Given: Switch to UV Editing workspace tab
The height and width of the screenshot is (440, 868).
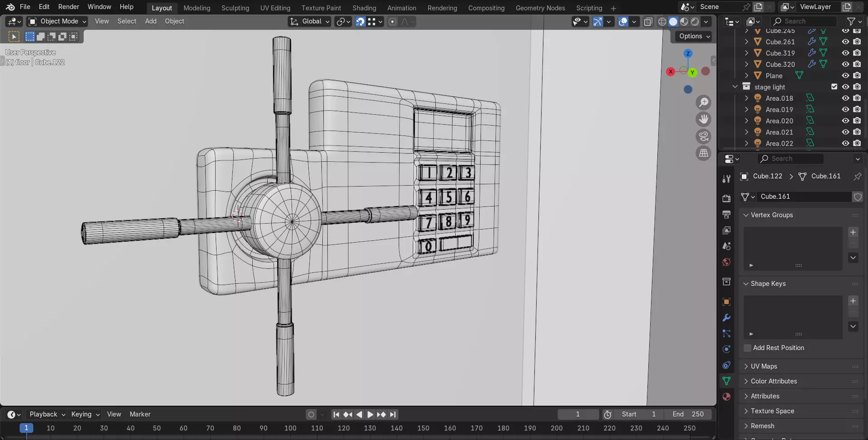Looking at the screenshot, I should 275,8.
